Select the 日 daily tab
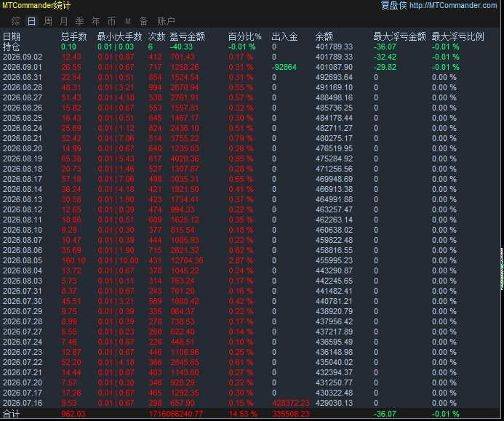 point(31,21)
